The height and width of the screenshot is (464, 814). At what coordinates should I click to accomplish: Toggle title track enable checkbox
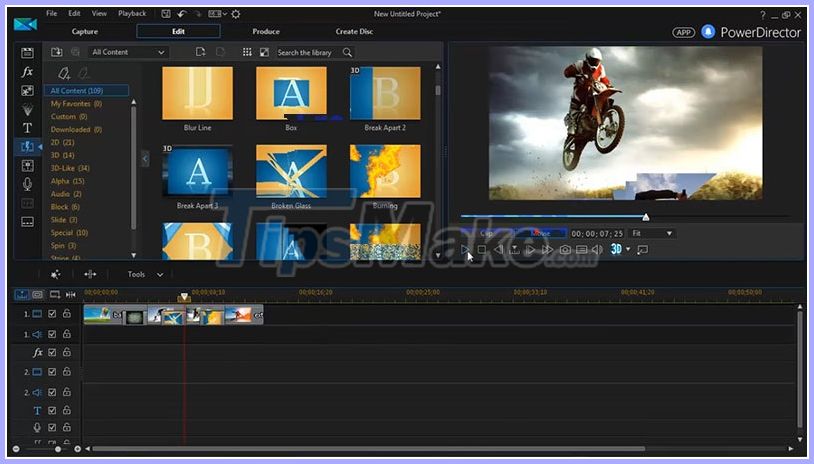tap(52, 411)
